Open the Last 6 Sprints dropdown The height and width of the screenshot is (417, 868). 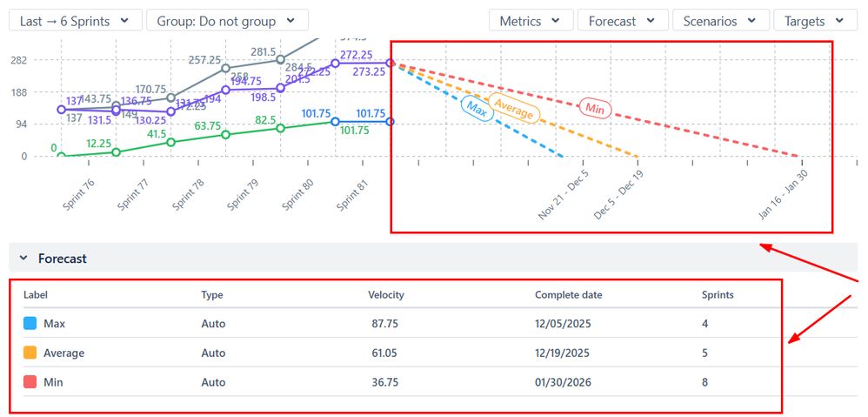click(x=75, y=21)
